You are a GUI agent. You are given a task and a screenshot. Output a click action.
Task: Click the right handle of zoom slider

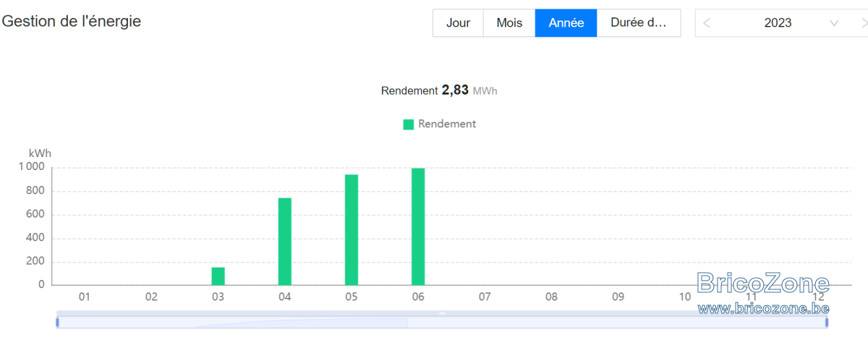[x=827, y=322]
